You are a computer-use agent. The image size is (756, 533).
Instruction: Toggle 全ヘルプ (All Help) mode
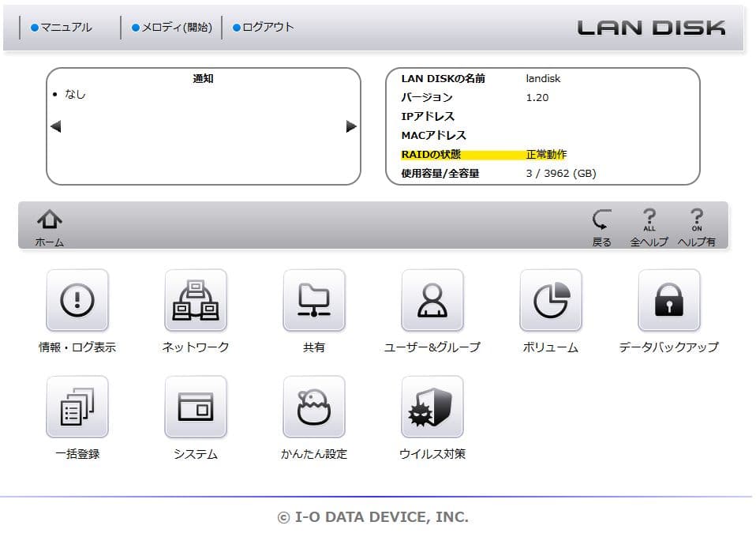[x=649, y=223]
